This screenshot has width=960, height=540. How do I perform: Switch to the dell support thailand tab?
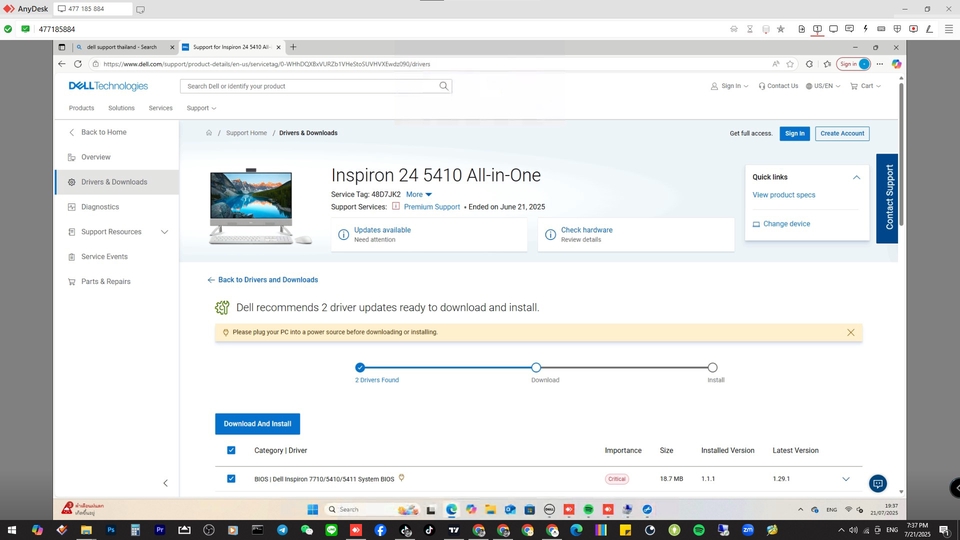(120, 47)
